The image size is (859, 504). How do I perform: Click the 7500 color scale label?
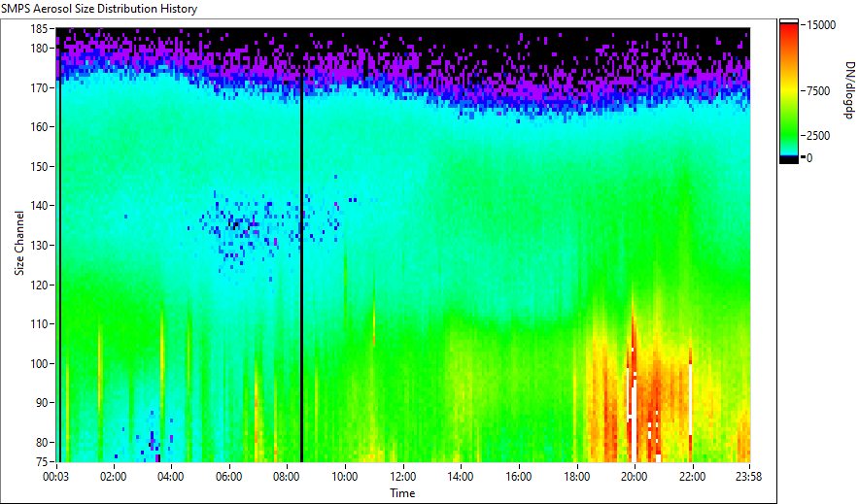tap(818, 91)
